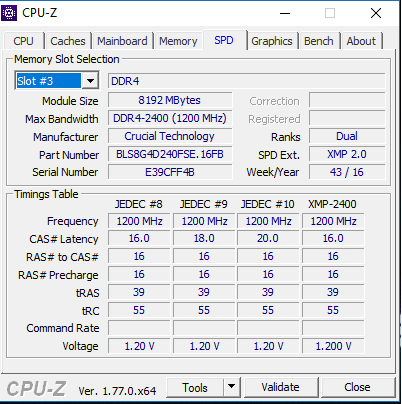Select the serial number E39CFF4B
Image resolution: width=402 pixels, height=404 pixels.
[170, 172]
